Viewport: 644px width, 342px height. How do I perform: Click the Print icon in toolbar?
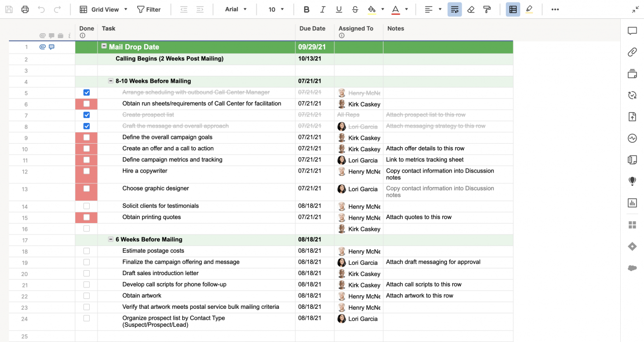point(25,9)
